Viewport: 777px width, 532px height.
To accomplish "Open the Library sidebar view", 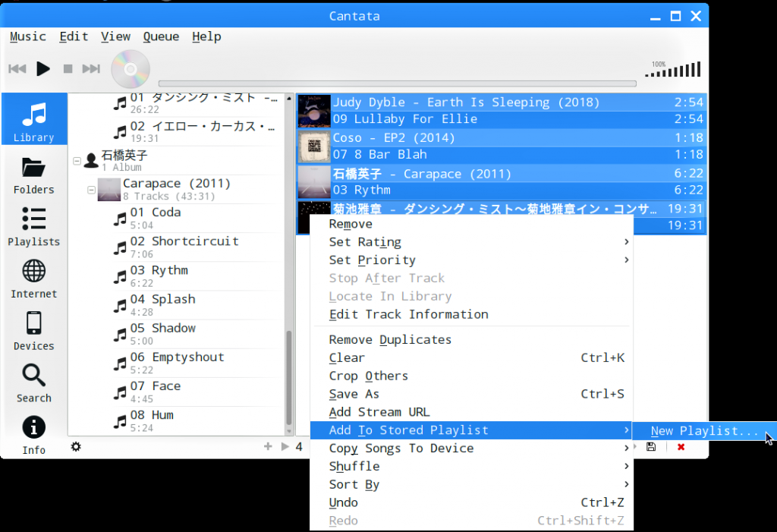I will point(33,119).
